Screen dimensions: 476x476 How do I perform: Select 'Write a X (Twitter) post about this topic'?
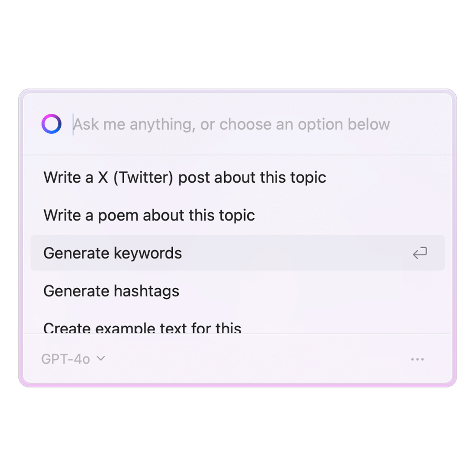pos(185,177)
